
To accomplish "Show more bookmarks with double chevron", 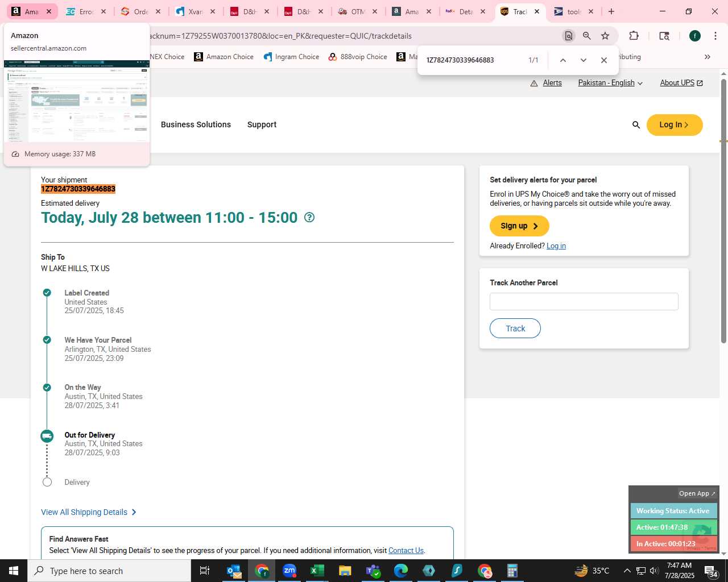I will 708,57.
